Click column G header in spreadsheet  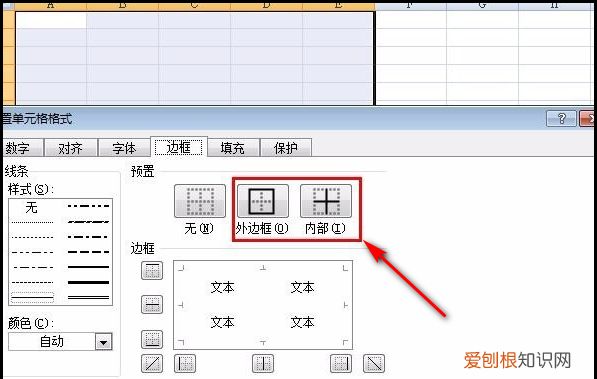(x=482, y=6)
